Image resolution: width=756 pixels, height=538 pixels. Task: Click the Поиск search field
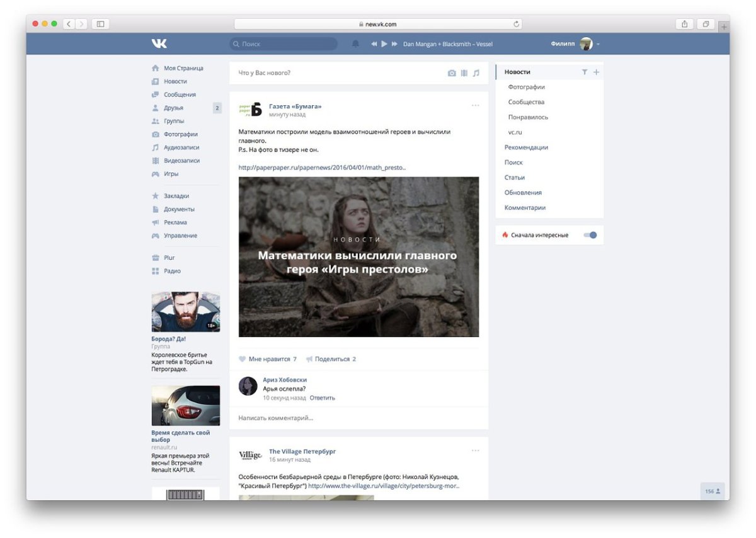click(x=283, y=44)
